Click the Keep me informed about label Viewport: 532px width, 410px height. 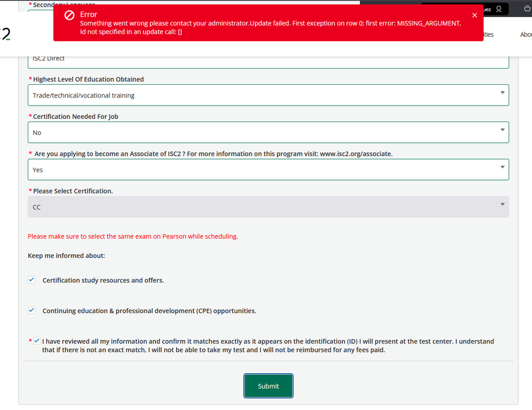(66, 255)
